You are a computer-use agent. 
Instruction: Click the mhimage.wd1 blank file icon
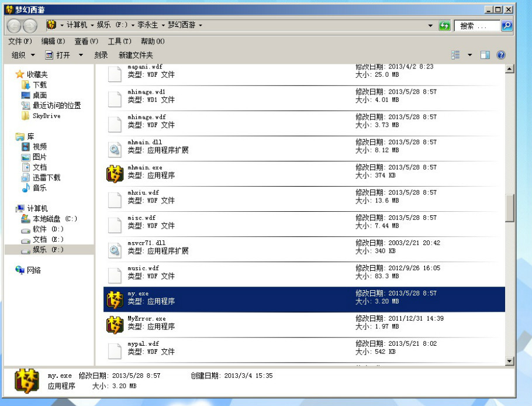(115, 99)
